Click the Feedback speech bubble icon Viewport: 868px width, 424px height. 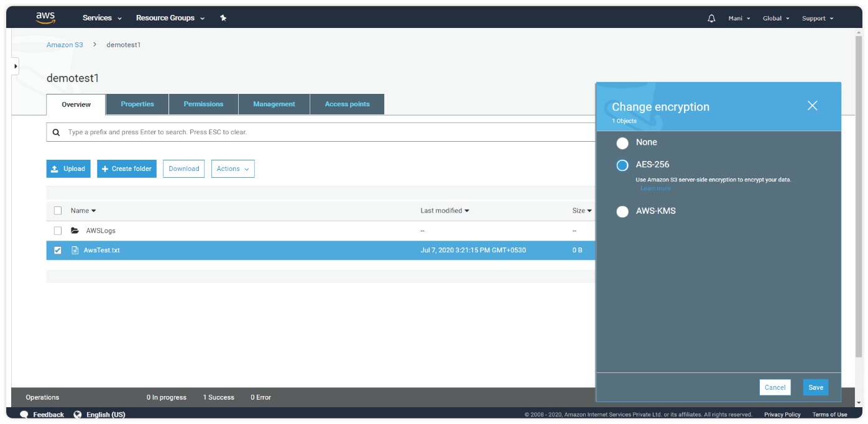[24, 415]
